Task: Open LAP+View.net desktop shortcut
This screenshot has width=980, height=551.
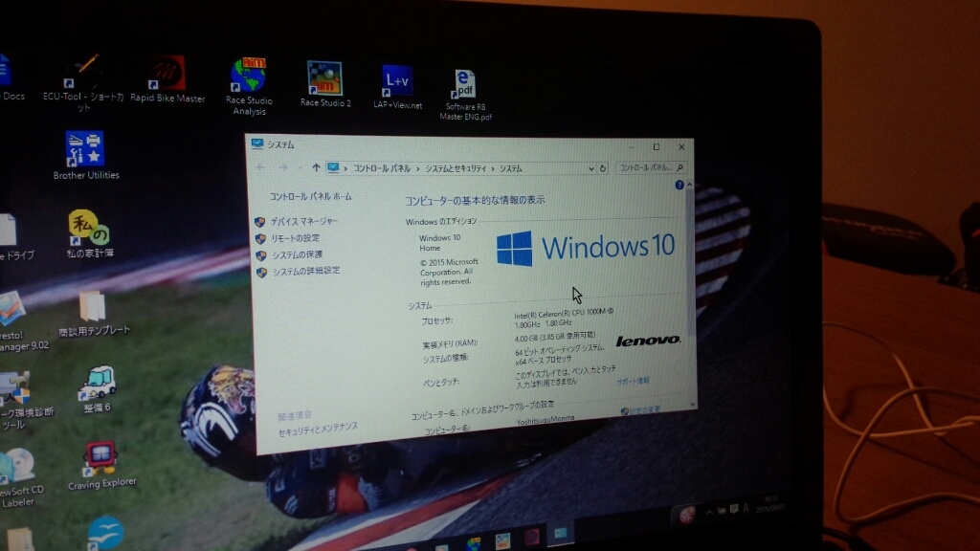Action: point(397,87)
